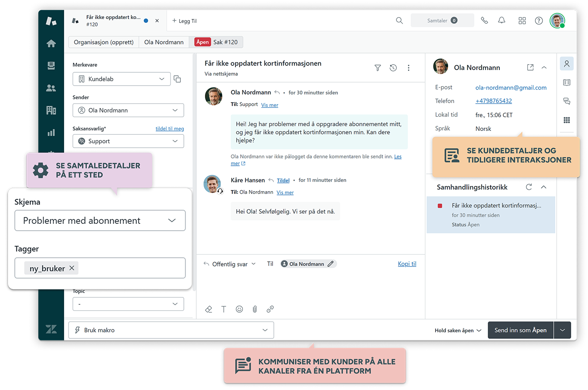This screenshot has height=390, width=588.
Task: Refresh the Samhandlingshistorikk list
Action: tap(529, 187)
